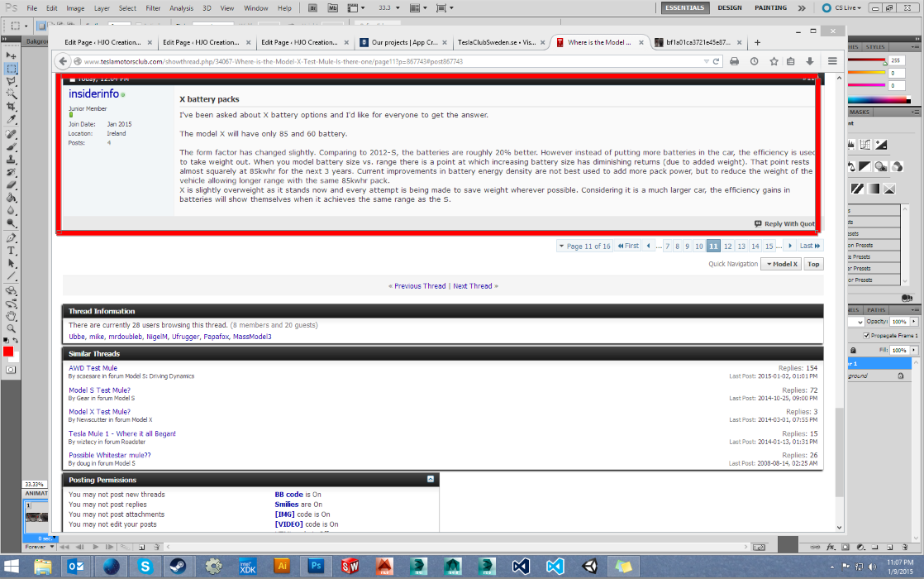
Task: Open the CS Live dropdown
Action: tap(841, 8)
